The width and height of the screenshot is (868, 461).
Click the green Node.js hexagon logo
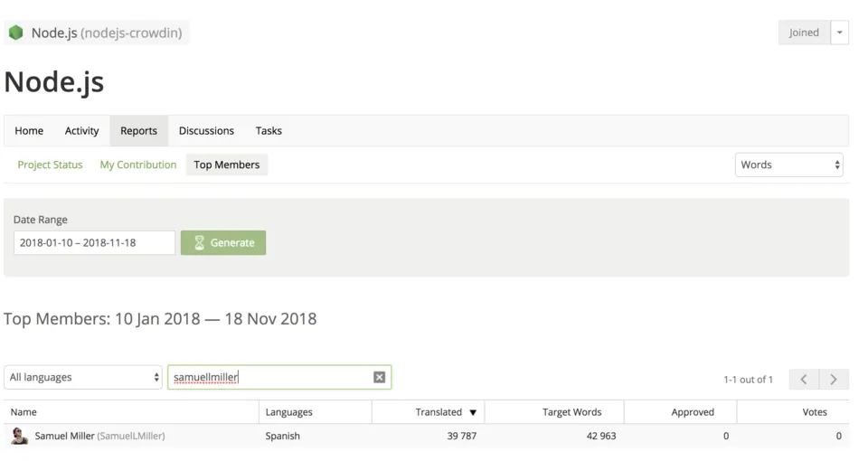tap(16, 33)
